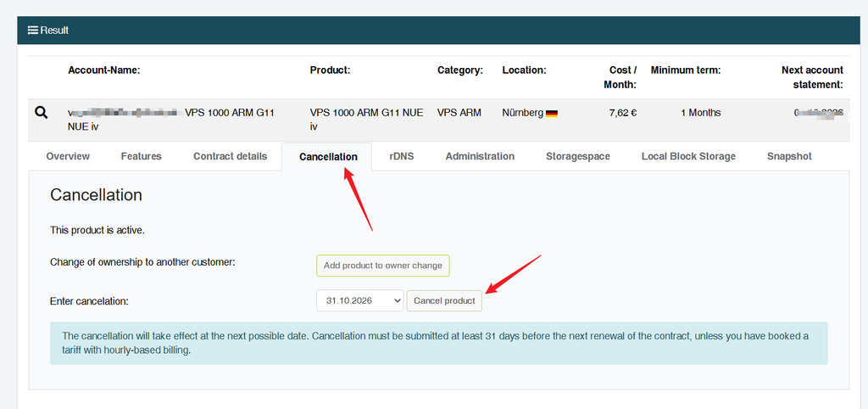This screenshot has width=868, height=409.
Task: Click Add product to owner change button
Action: tap(383, 266)
